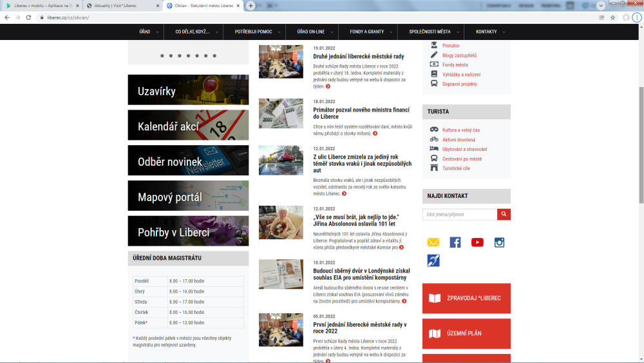Select the first carousel pagination dot
Viewport: 644px width, 363px height.
[162, 55]
